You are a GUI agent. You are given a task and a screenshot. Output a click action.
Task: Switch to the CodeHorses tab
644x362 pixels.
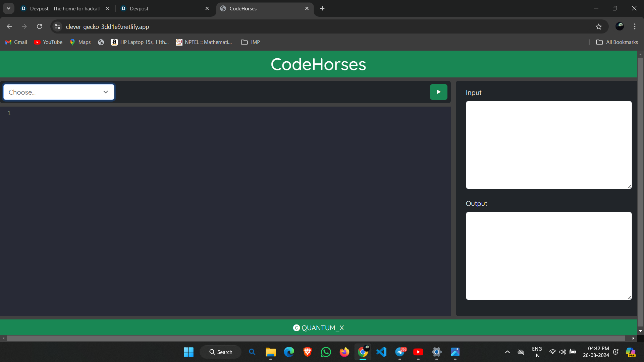click(x=243, y=8)
